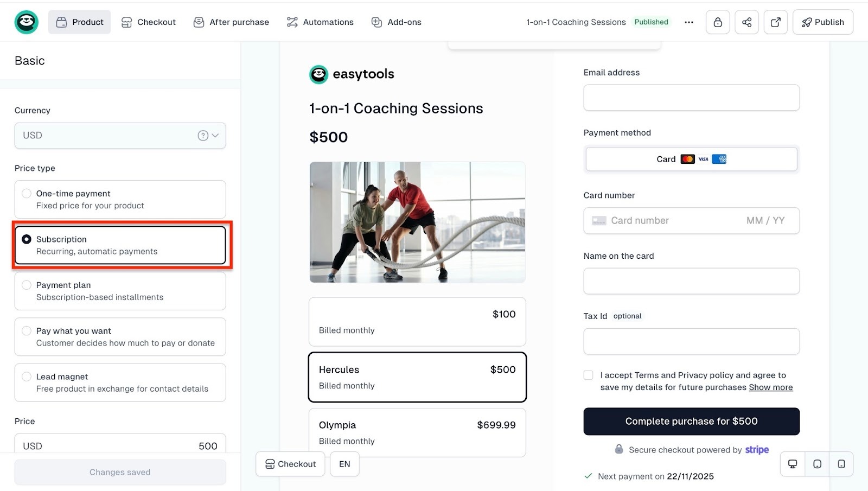This screenshot has height=491, width=868.
Task: Click the Show more link
Action: [x=770, y=387]
